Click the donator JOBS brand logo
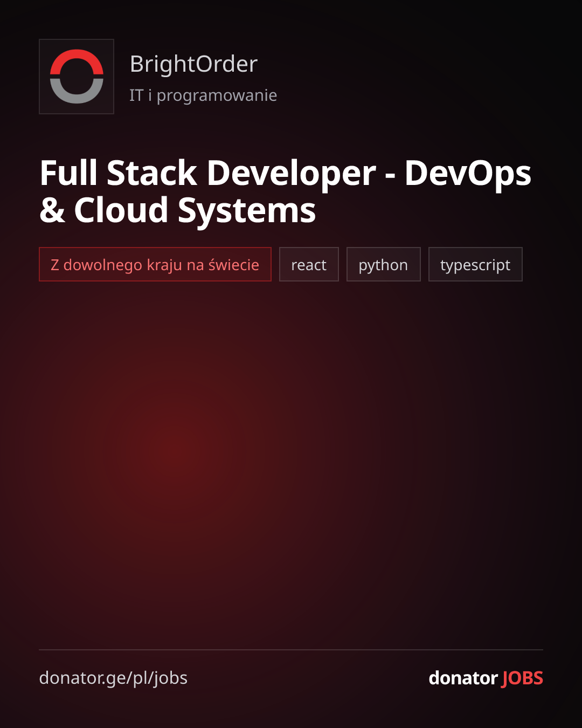 (486, 678)
